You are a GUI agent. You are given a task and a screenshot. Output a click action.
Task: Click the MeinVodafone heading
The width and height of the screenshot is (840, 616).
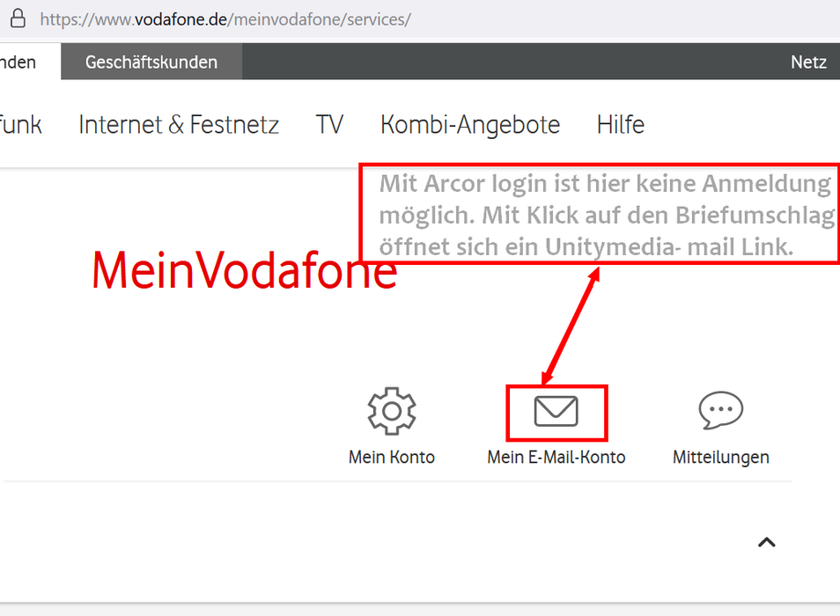click(x=243, y=271)
